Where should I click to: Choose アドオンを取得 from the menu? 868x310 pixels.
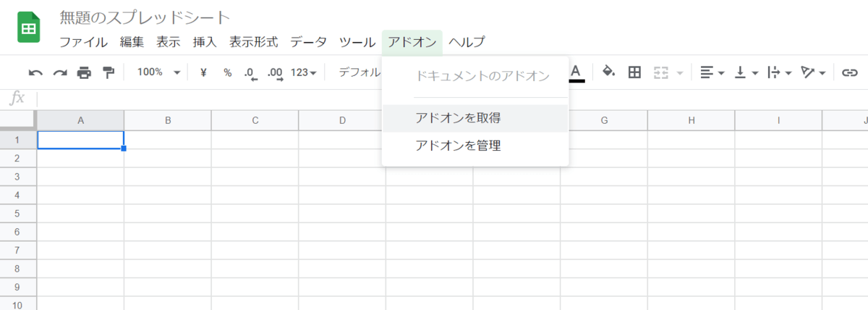click(459, 118)
